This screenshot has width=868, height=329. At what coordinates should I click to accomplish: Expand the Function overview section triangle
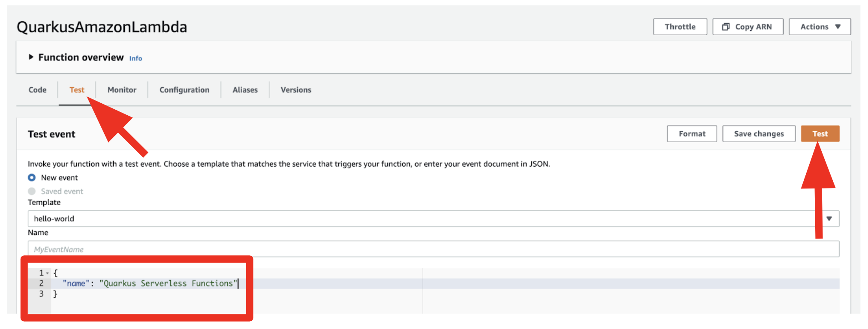[x=31, y=57]
